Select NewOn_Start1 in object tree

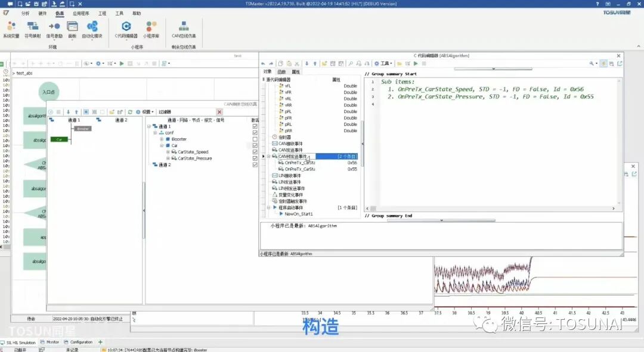[x=299, y=214]
